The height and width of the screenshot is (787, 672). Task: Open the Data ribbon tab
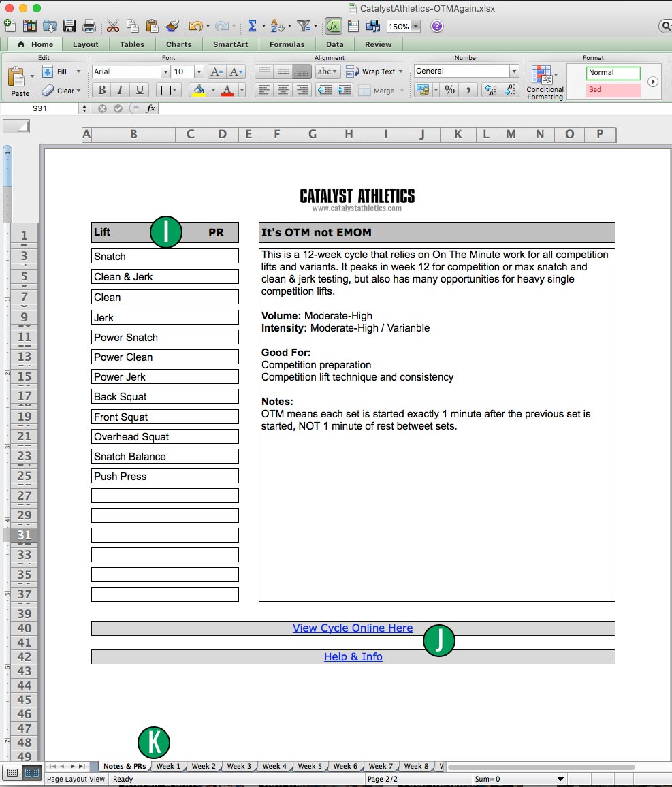click(x=335, y=44)
